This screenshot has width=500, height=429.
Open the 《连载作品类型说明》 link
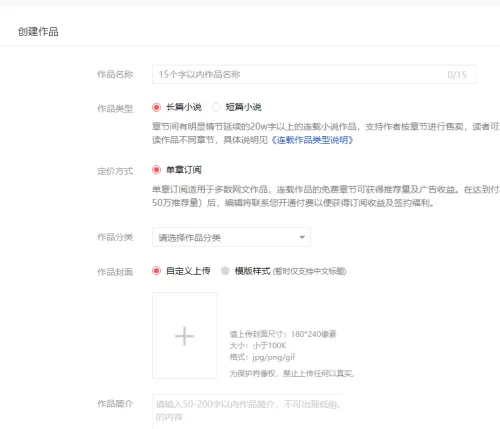(x=312, y=140)
